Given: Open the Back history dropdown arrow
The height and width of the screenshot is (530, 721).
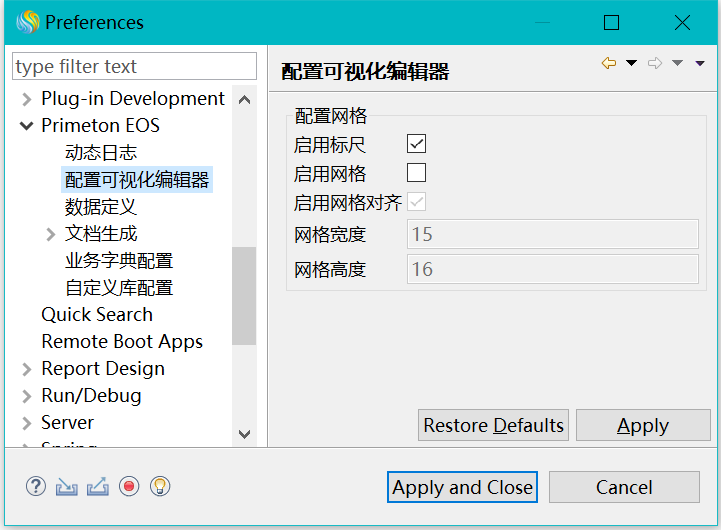Looking at the screenshot, I should pos(631,64).
